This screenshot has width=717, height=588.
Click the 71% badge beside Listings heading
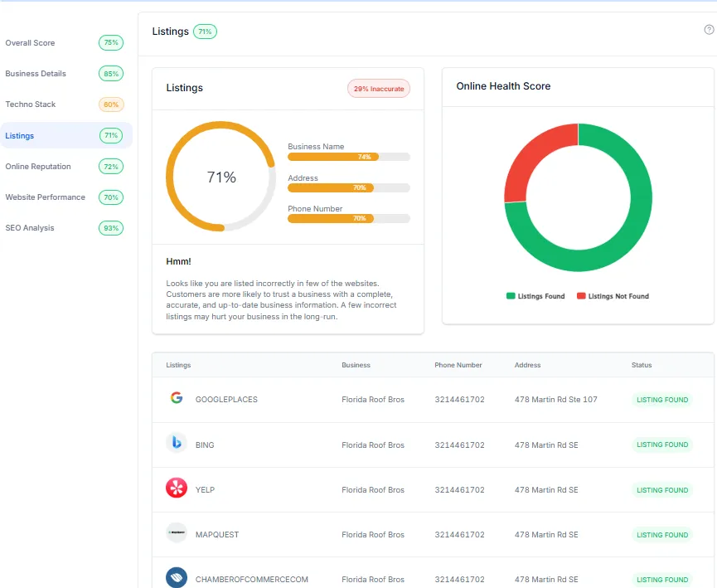(x=205, y=32)
